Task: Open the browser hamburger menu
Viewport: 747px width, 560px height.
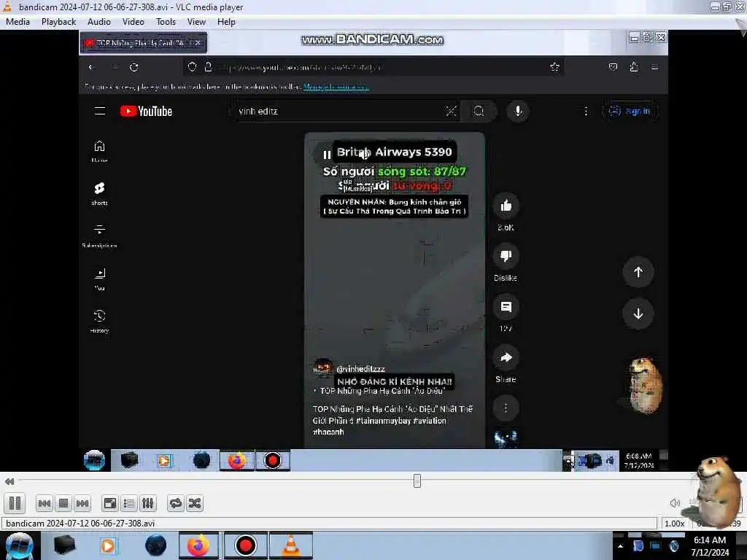Action: point(654,67)
